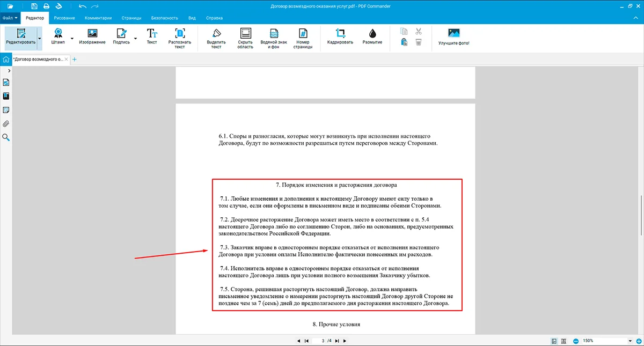Image resolution: width=644 pixels, height=346 pixels.
Task: Expand the Редактировать dropdown arrow
Action: [39, 38]
